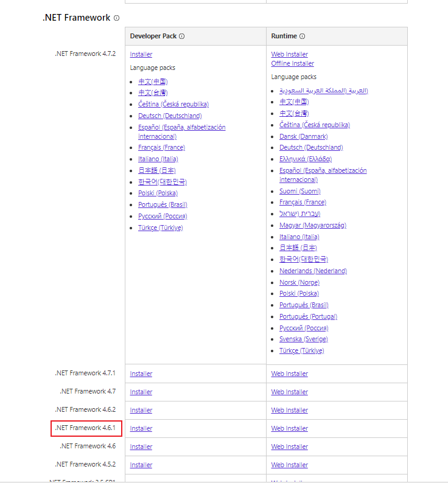The image size is (448, 483).
Task: Select Português (Brasil) pack under Developer Pack
Action: pos(163,204)
